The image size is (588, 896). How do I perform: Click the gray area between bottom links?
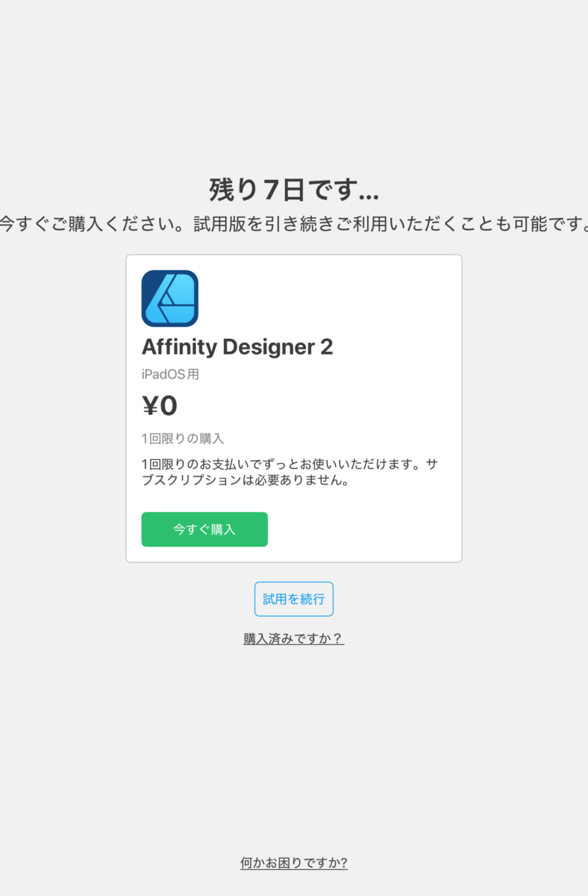(293, 747)
